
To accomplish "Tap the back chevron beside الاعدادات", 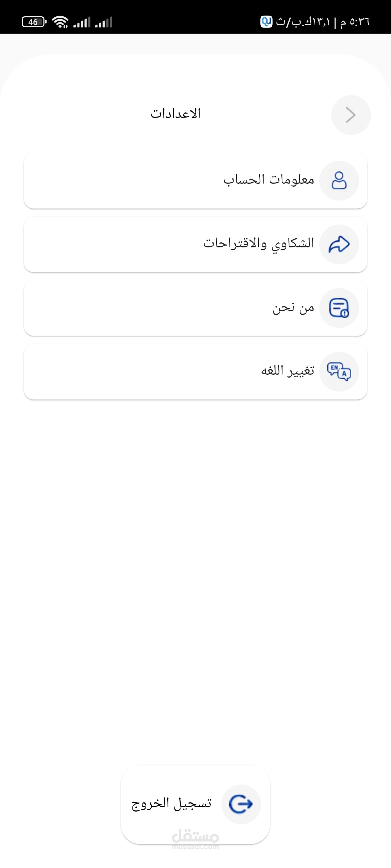I will pos(351,115).
